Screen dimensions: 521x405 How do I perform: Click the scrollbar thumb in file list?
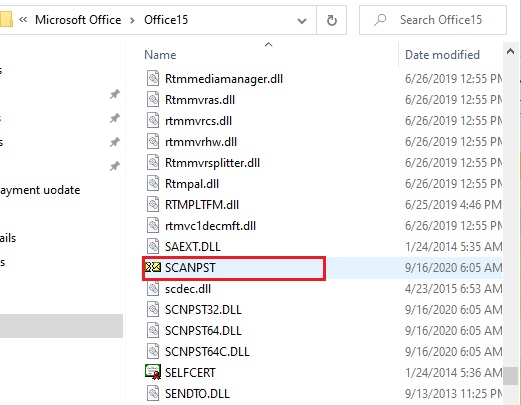click(x=510, y=376)
